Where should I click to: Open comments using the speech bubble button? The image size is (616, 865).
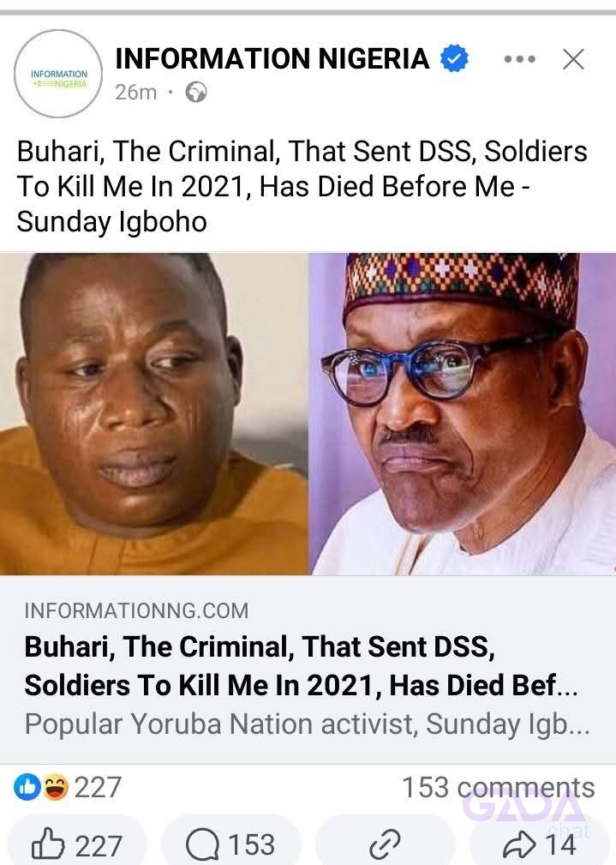pyautogui.click(x=230, y=844)
